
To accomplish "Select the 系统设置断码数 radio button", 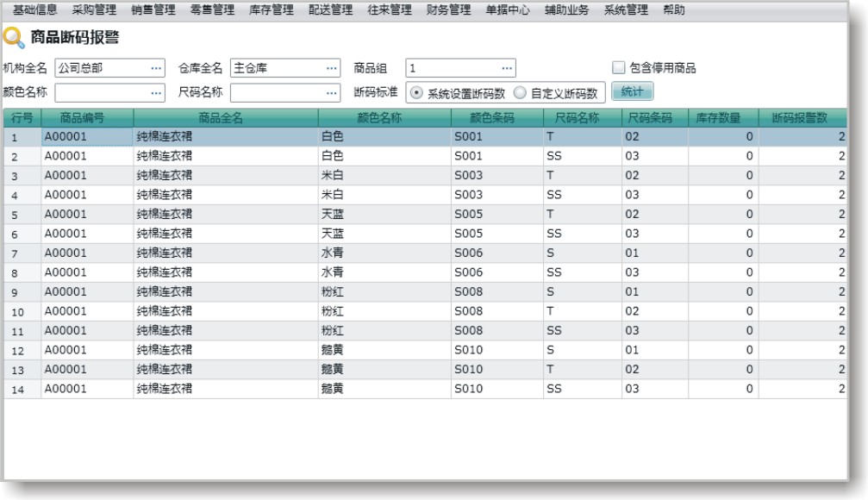I will click(x=416, y=92).
